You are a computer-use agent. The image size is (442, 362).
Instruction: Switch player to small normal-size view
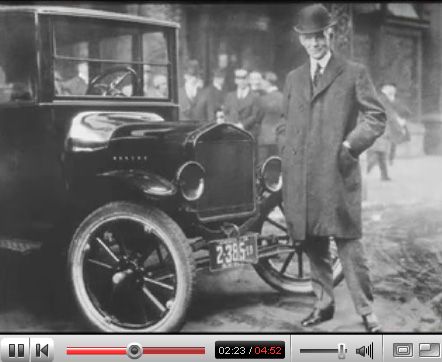pyautogui.click(x=403, y=350)
